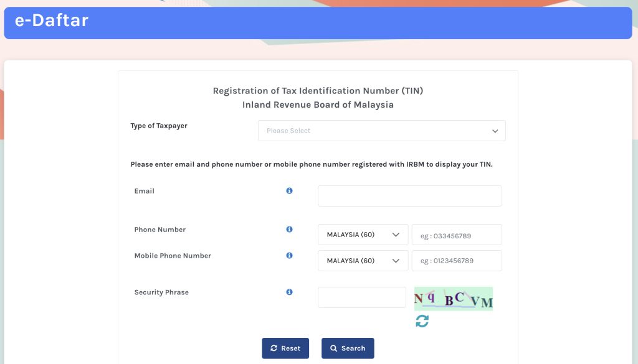Click the Security Phrase input box
The image size is (638, 364).
pyautogui.click(x=361, y=297)
